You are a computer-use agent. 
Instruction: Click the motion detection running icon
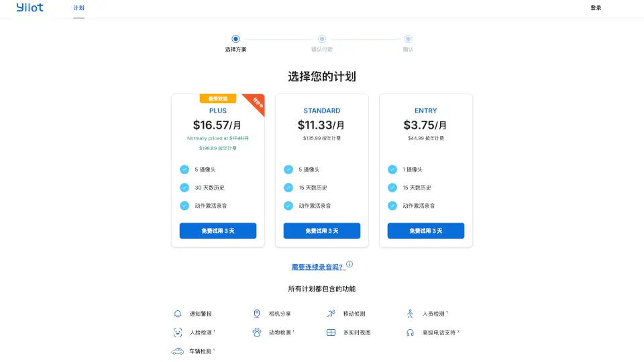click(331, 314)
